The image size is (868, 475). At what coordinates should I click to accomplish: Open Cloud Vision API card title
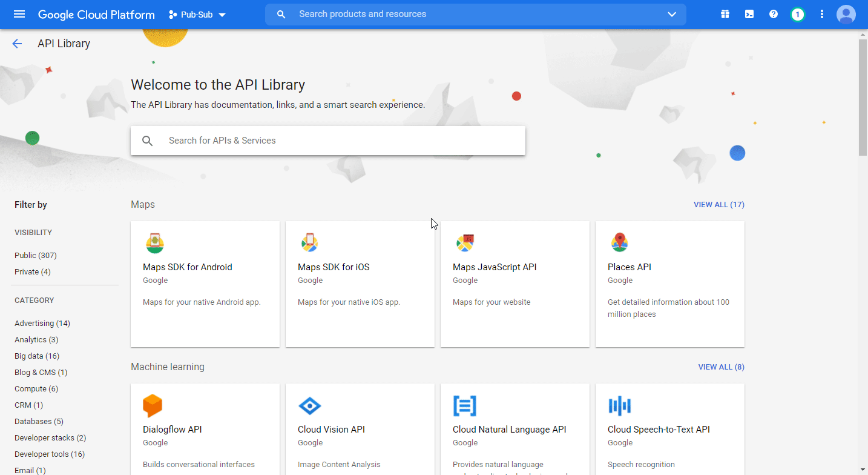pos(332,430)
